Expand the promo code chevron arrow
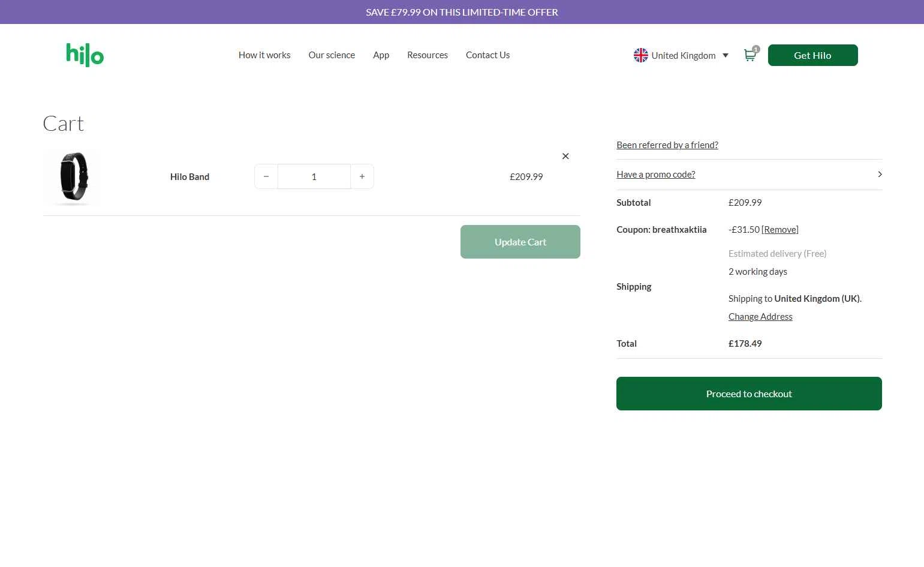The height and width of the screenshot is (567, 924). pyautogui.click(x=880, y=174)
